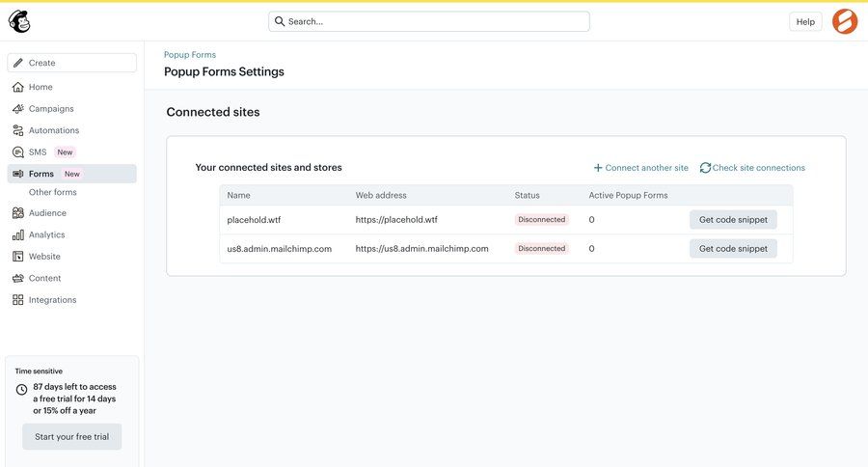Go to Website section

click(x=44, y=257)
